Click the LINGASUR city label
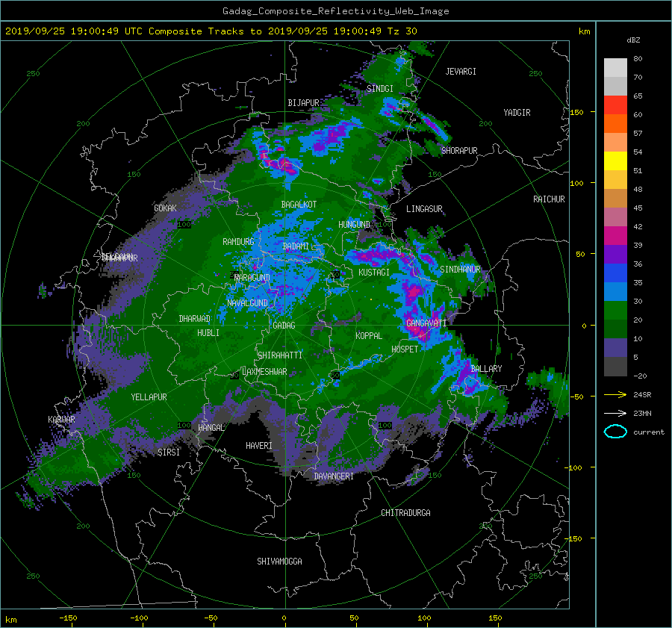The image size is (672, 628). coord(424,209)
